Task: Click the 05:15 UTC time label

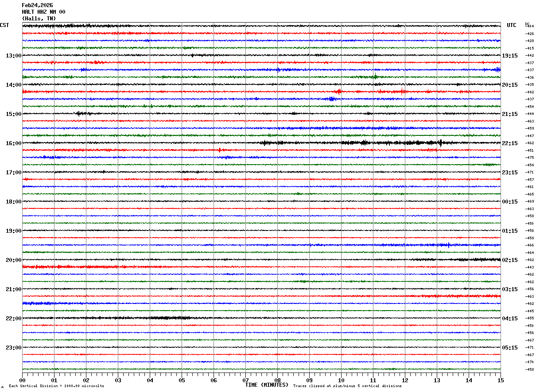Action: (510, 348)
